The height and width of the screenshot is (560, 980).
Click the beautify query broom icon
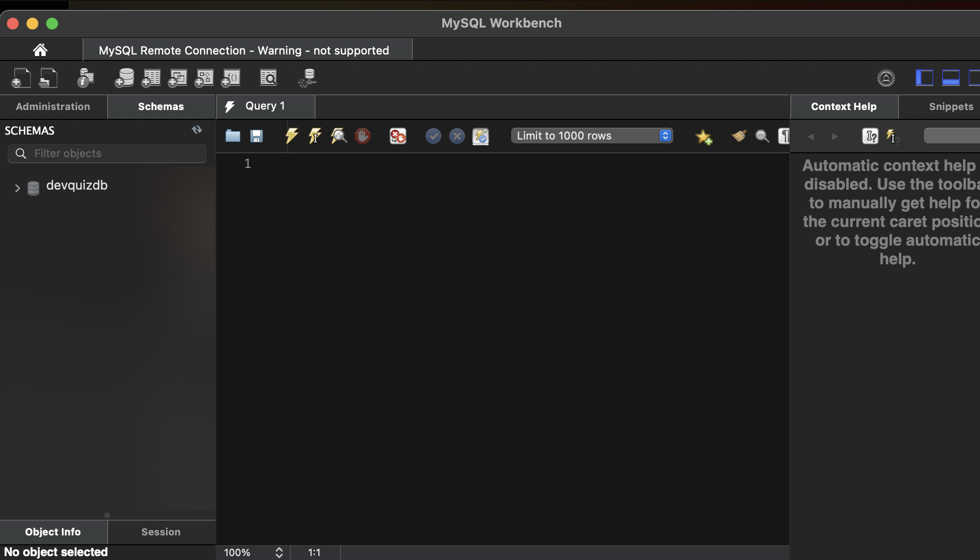click(x=738, y=136)
